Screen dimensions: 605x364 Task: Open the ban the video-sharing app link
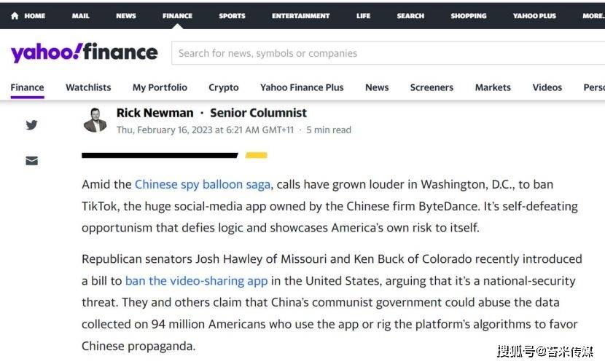(x=196, y=281)
